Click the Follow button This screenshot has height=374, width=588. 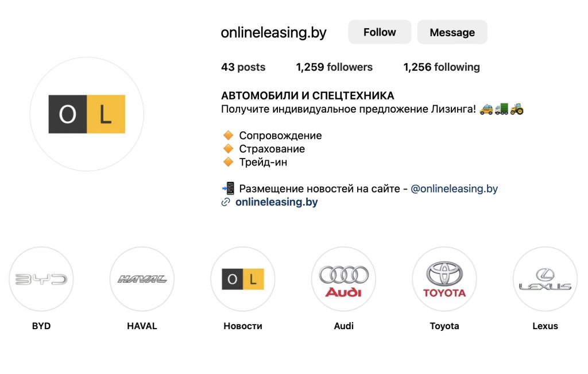[x=379, y=32]
